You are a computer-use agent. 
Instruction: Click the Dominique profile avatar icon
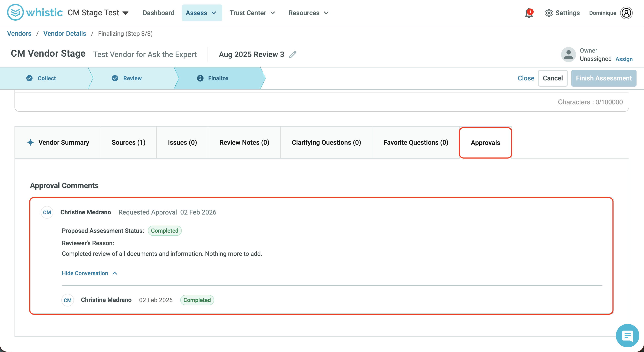pyautogui.click(x=626, y=13)
